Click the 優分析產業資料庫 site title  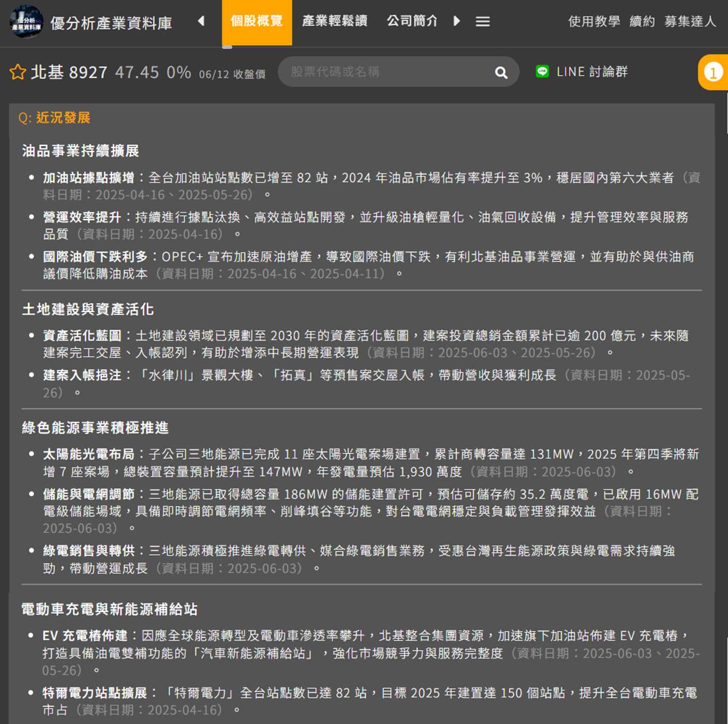tap(111, 23)
